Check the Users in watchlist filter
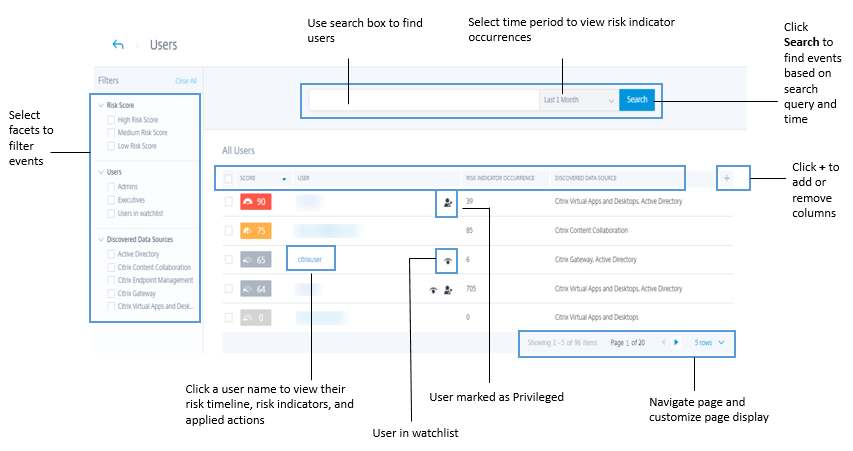Image resolution: width=853 pixels, height=451 pixels. 111,213
